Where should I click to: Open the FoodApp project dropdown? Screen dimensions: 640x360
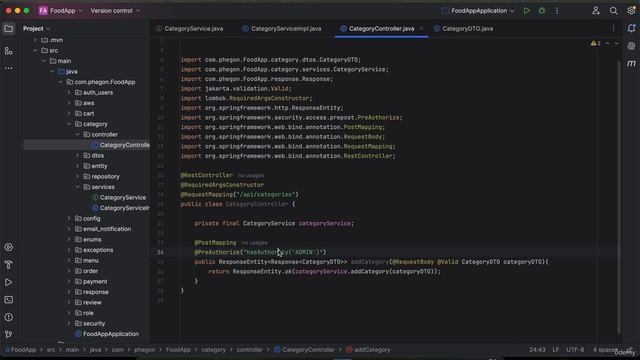[60, 11]
